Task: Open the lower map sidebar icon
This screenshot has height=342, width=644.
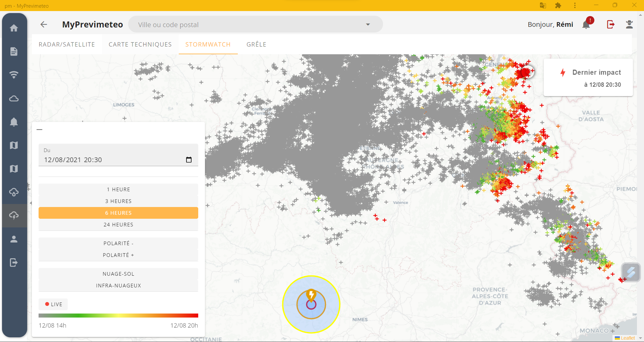Action: click(14, 168)
